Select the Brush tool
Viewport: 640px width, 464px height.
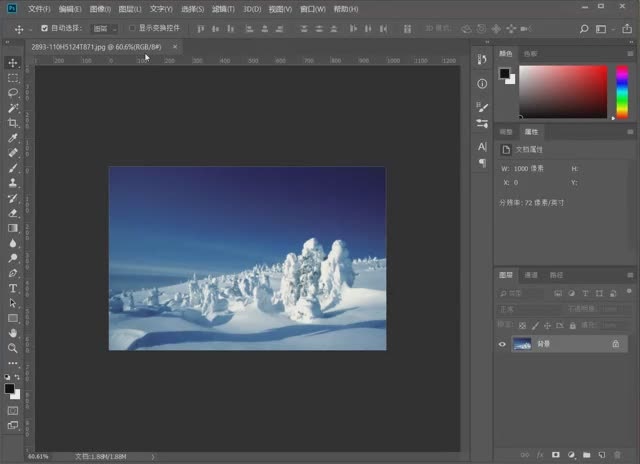(13, 168)
